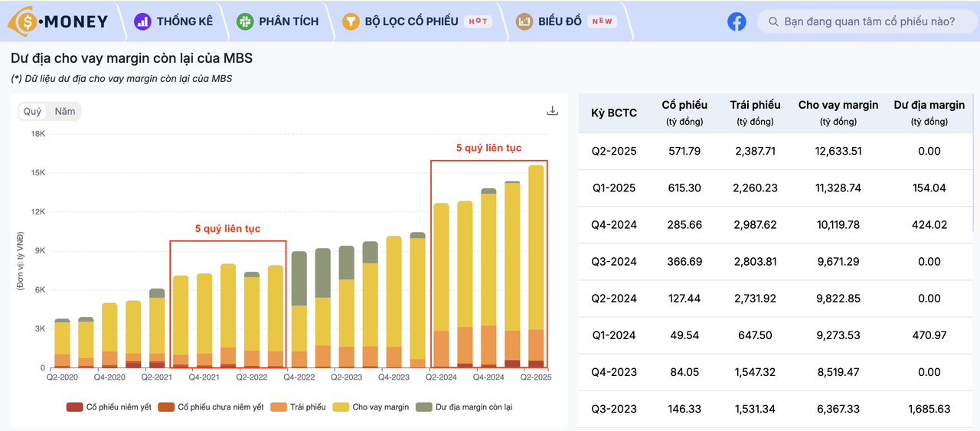The image size is (980, 431).
Task: Click the orange Bộ Lọc Cổ Phiếu funnel icon
Action: [351, 21]
